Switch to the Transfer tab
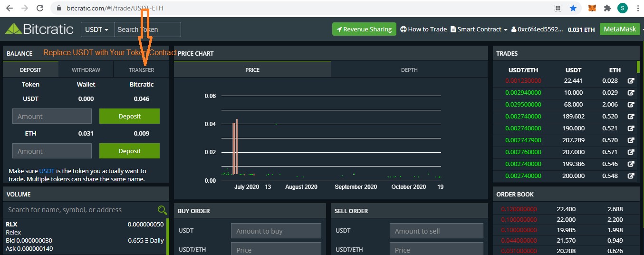 142,70
